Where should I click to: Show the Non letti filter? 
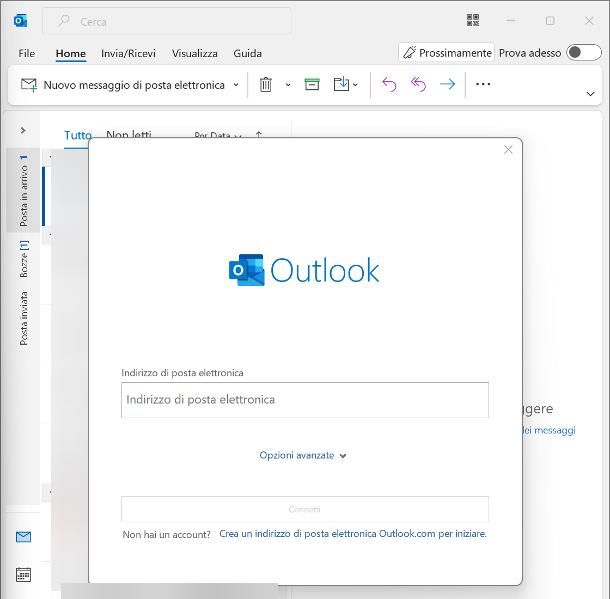[128, 135]
